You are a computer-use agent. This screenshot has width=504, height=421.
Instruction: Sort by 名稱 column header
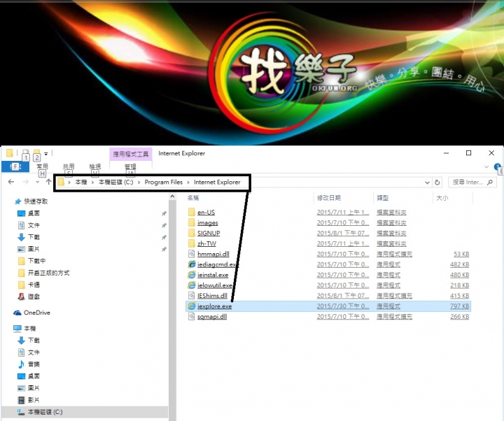pos(193,198)
